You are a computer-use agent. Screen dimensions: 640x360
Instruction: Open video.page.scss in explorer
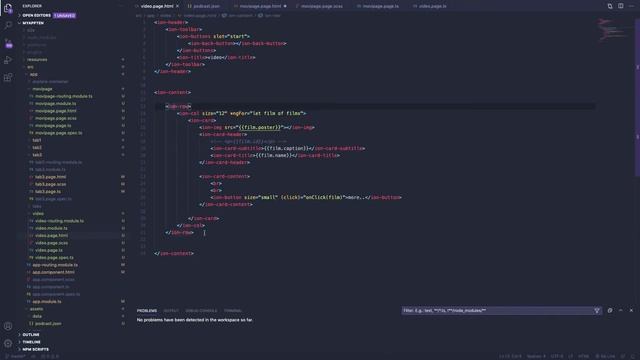coord(51,243)
